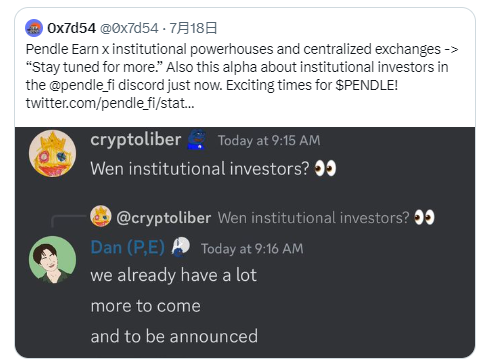486x363 pixels.
Task: Open the @0x7d54 handle
Action: (x=129, y=28)
